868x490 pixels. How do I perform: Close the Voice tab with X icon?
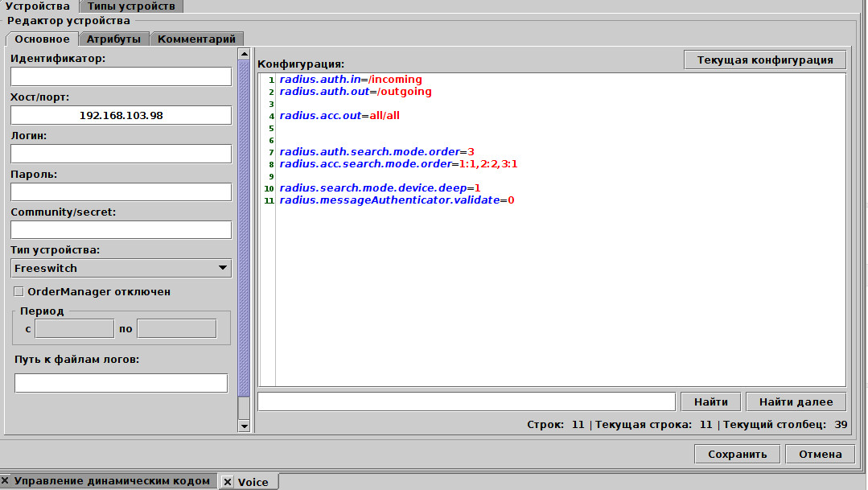[x=228, y=482]
